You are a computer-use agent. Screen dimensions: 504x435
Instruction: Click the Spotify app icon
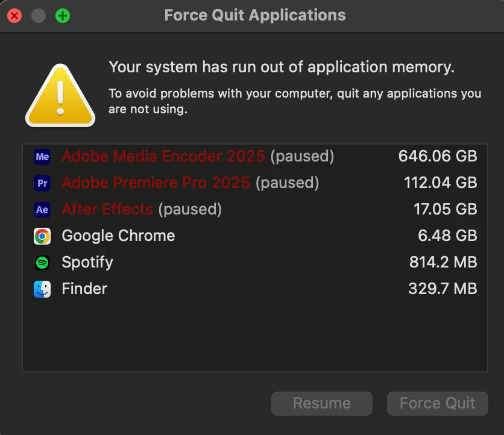click(x=42, y=262)
